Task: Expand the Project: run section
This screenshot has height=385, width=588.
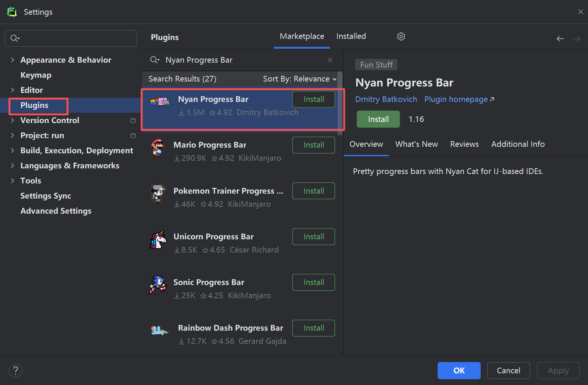Action: pyautogui.click(x=12, y=135)
